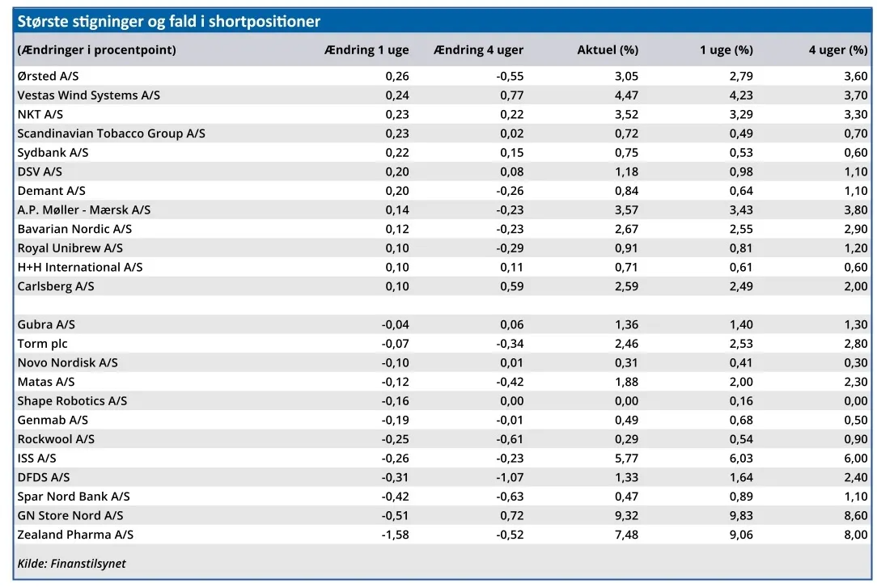Viewport: 877px width, 588px height.
Task: Click the Novo Nordisk A/S row
Action: pyautogui.click(x=67, y=362)
